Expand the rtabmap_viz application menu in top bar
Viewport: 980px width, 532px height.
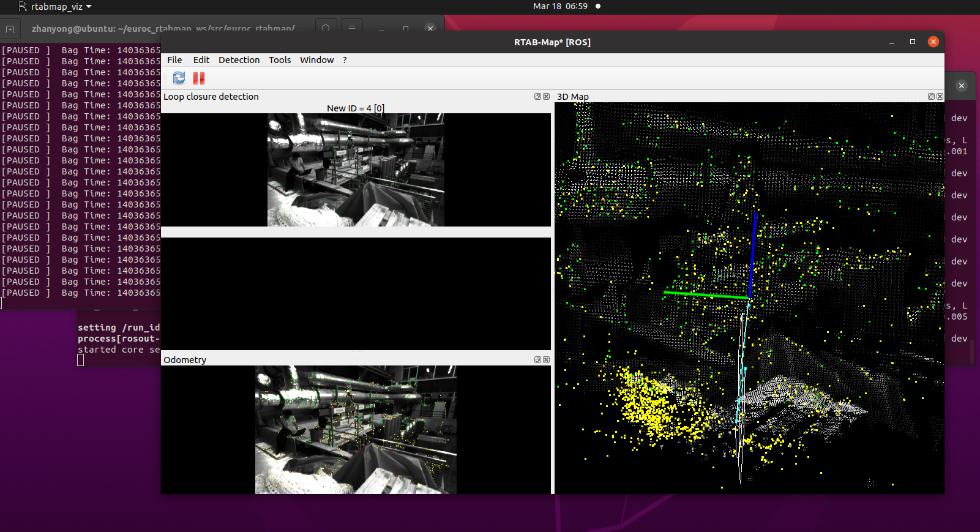click(56, 6)
